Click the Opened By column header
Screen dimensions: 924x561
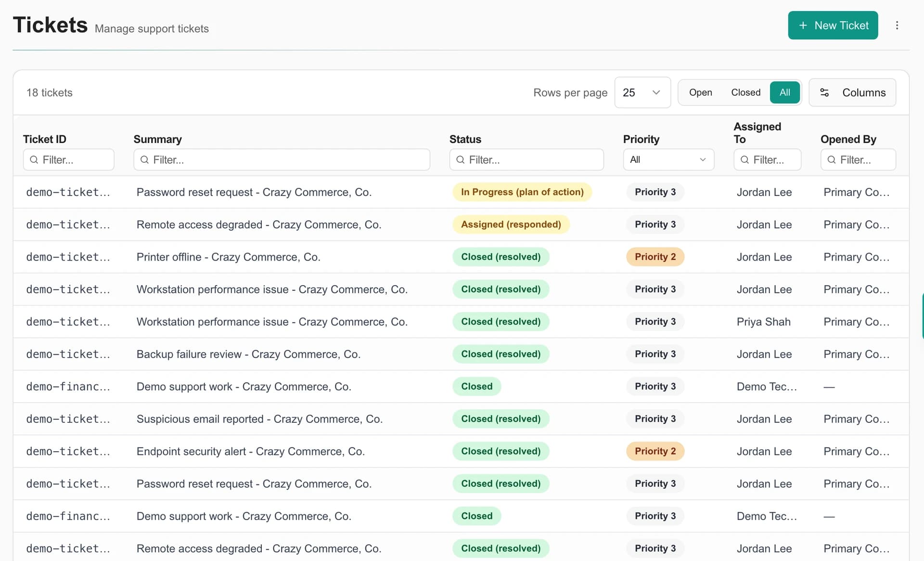(848, 139)
